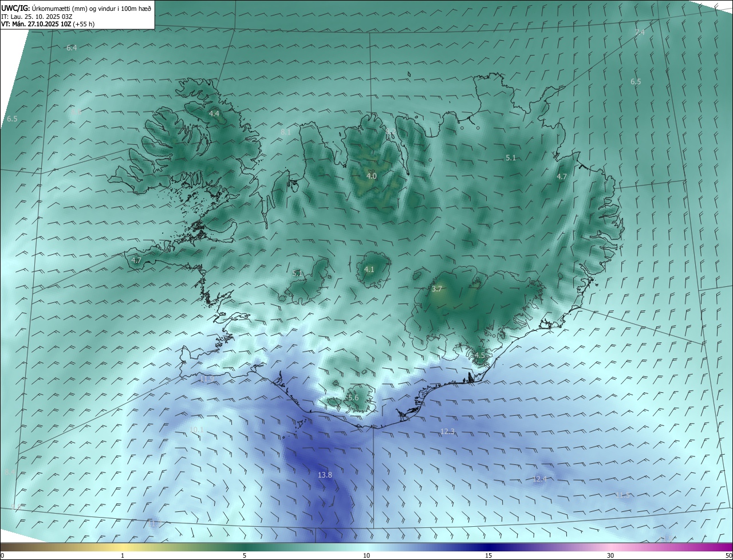
Task: Click the 4.4 value in the Westfjords
Action: (214, 114)
